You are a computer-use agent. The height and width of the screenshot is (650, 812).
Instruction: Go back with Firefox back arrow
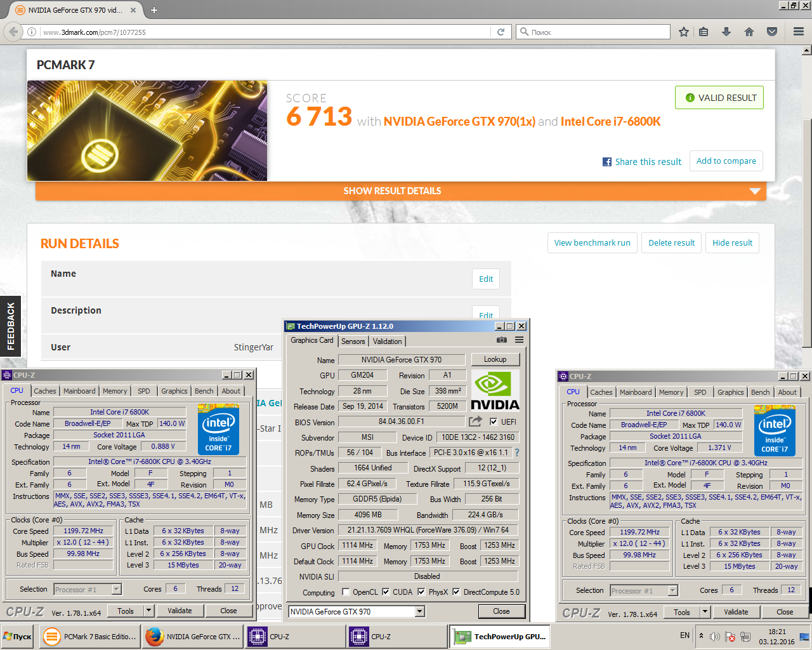point(13,32)
